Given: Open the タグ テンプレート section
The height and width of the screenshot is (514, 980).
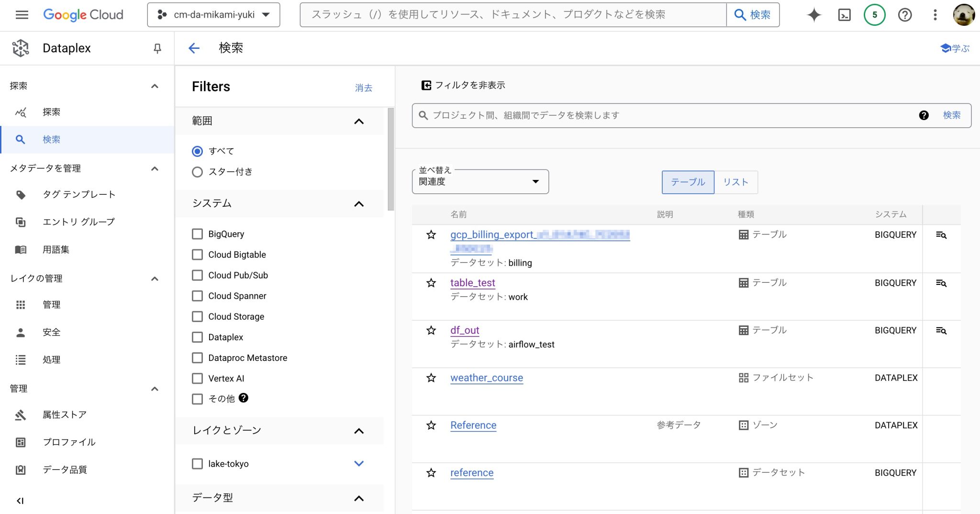Looking at the screenshot, I should 78,194.
